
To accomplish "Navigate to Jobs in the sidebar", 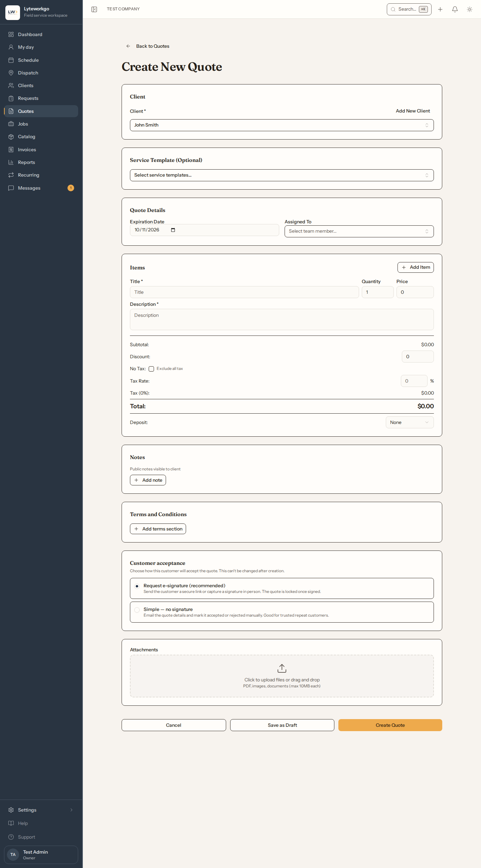I will click(41, 124).
